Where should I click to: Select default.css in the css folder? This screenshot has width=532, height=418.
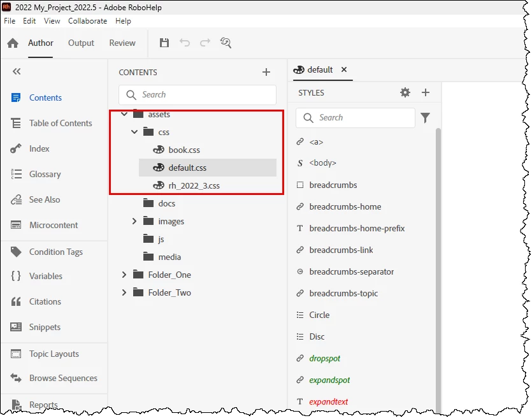point(208,168)
